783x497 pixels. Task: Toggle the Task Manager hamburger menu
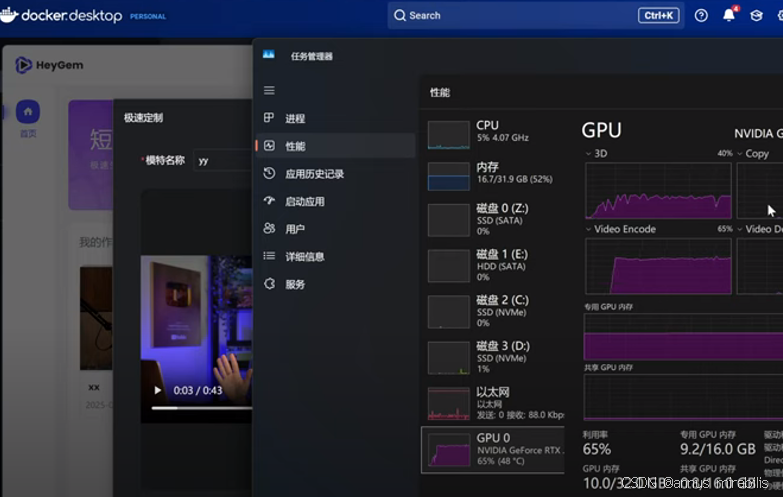269,90
